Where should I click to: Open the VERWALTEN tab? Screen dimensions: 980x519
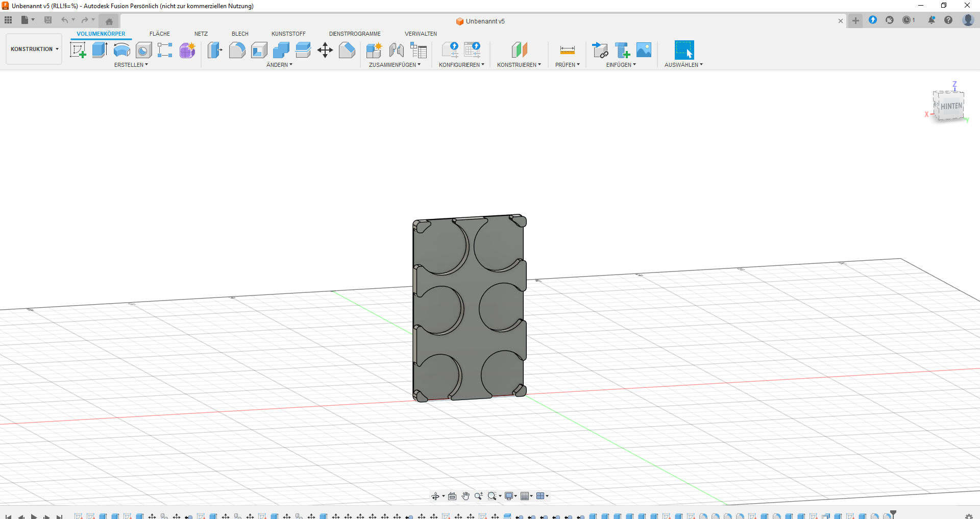point(421,34)
